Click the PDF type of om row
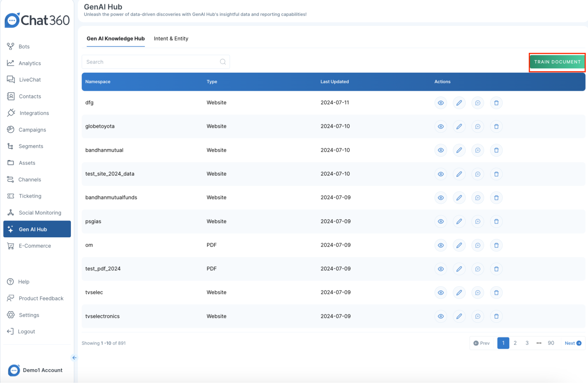 [x=211, y=245]
